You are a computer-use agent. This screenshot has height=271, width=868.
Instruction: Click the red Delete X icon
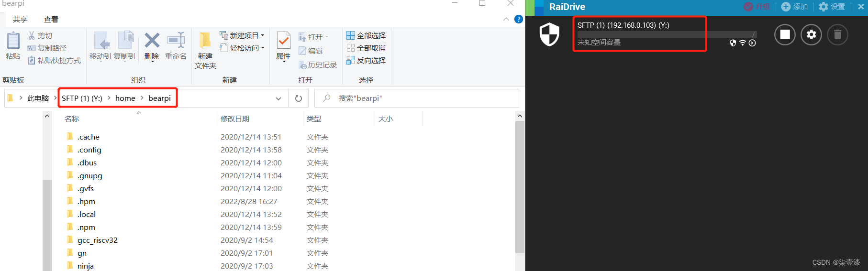pos(152,41)
